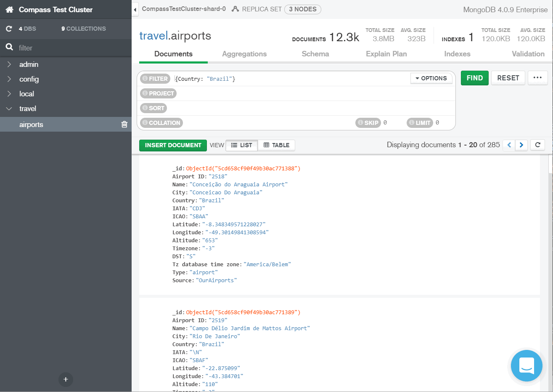Select the LIST view mode
The width and height of the screenshot is (553, 392).
(241, 145)
